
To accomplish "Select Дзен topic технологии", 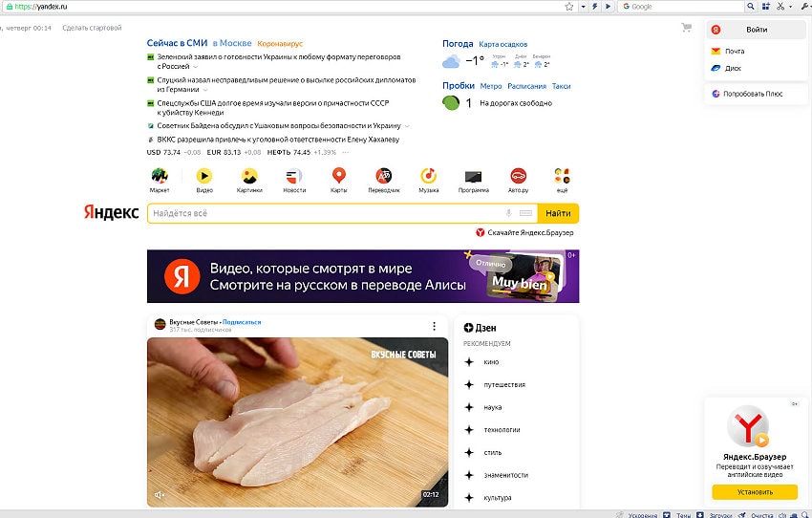I will 502,430.
